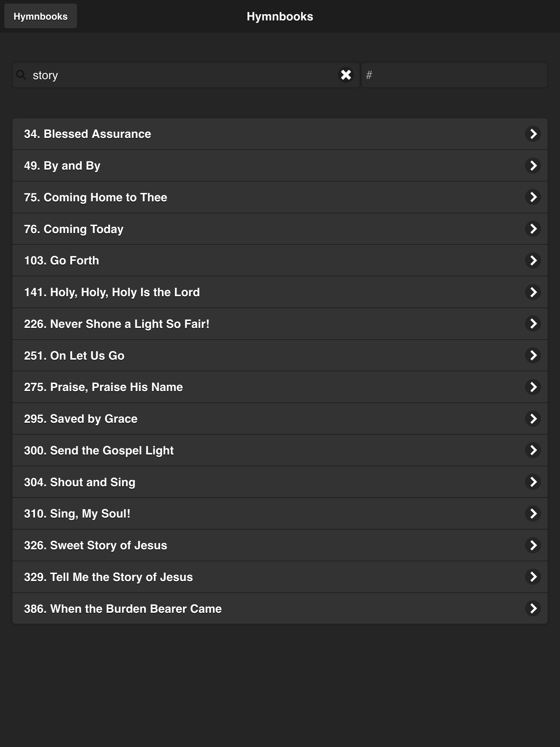
Task: Select Send the Gospel Light hymn
Action: (99, 450)
